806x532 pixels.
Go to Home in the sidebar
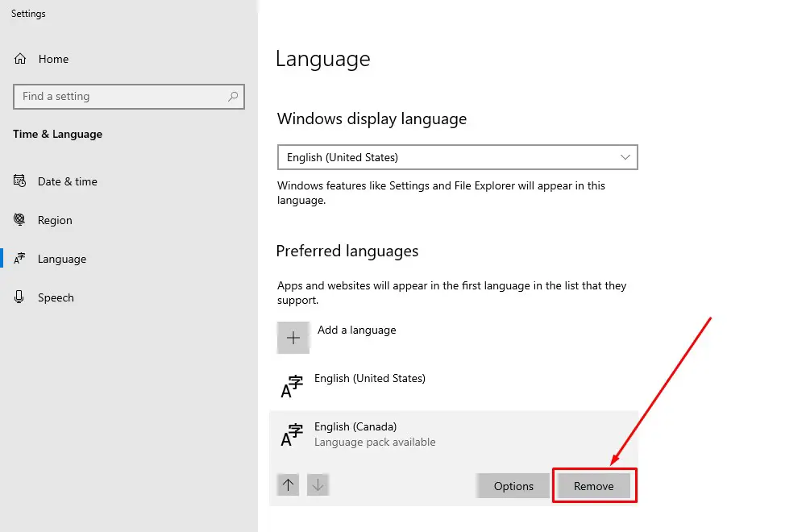coord(53,59)
